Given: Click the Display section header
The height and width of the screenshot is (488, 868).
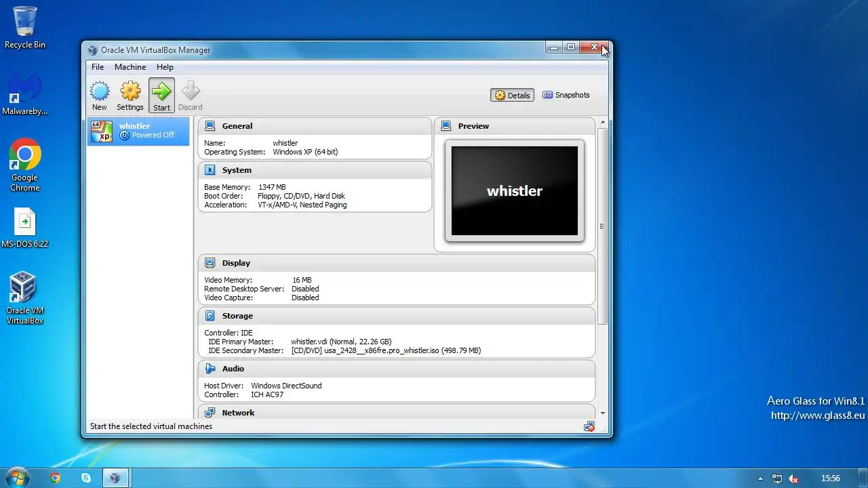Looking at the screenshot, I should click(x=397, y=263).
